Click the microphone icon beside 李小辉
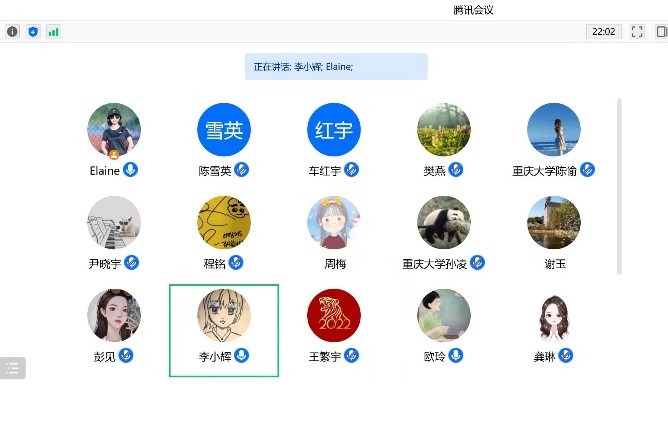Image resolution: width=668 pixels, height=421 pixels. tap(242, 355)
